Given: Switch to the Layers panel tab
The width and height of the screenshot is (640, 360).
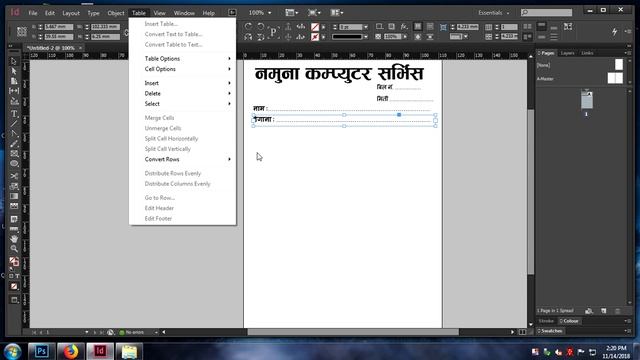Looking at the screenshot, I should 567,53.
